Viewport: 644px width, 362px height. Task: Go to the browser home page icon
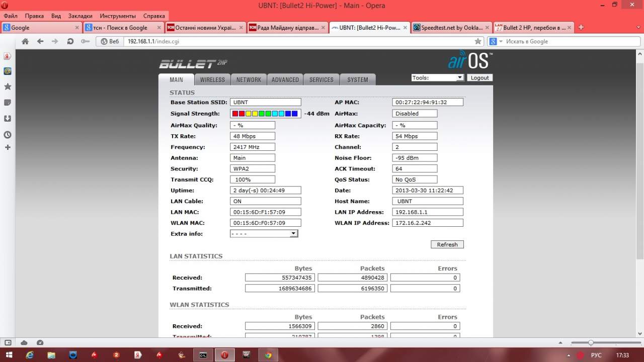25,41
